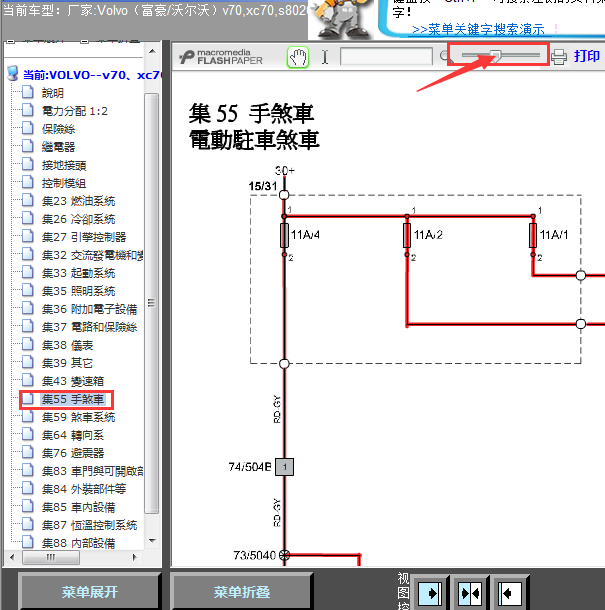Viewport: 605px width, 610px height.
Task: Click the center-split view control button
Action: pos(470,594)
